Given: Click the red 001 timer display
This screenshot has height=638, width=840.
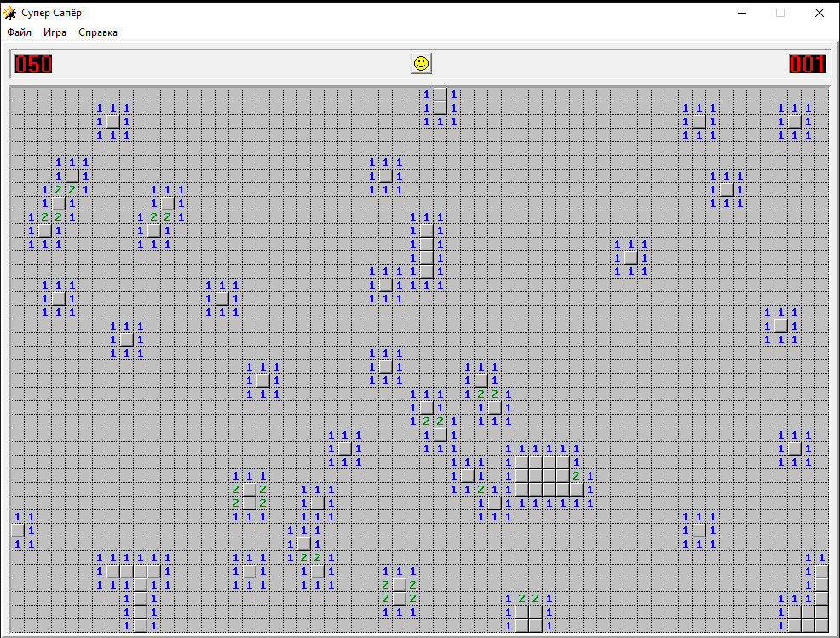Looking at the screenshot, I should pyautogui.click(x=808, y=64).
